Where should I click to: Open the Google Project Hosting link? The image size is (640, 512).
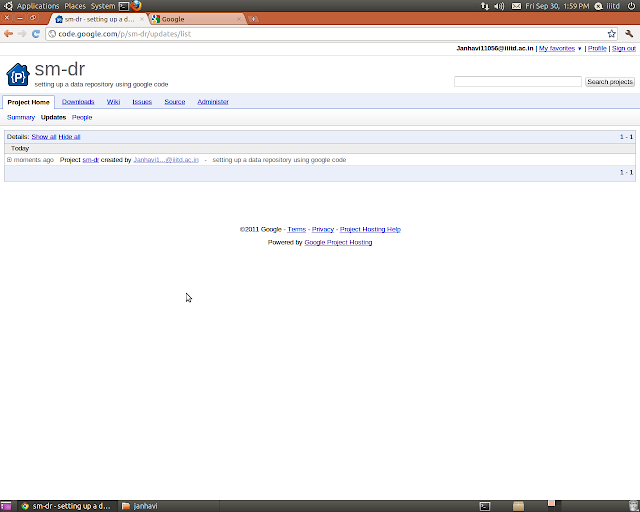click(x=338, y=243)
